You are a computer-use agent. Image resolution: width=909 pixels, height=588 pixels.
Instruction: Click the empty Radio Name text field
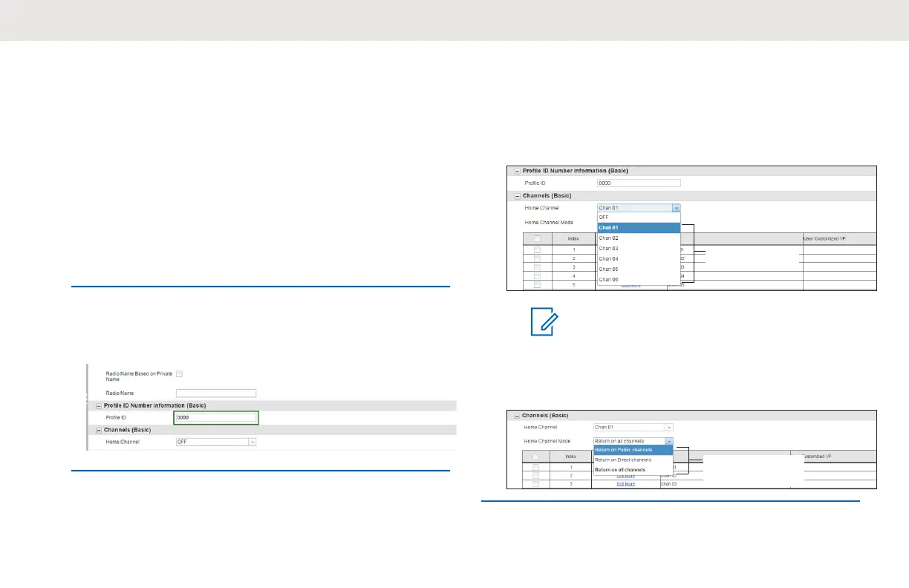[x=216, y=393]
